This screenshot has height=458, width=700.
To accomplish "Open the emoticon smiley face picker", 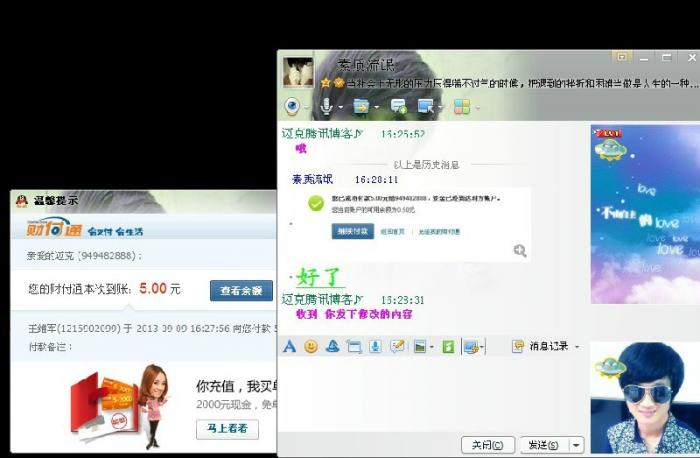I will coord(311,346).
